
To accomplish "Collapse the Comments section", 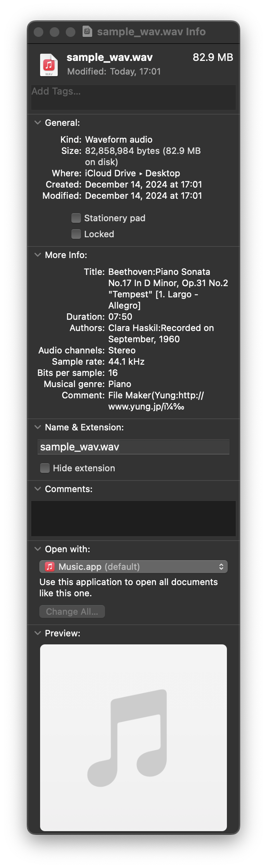I will pos(37,489).
